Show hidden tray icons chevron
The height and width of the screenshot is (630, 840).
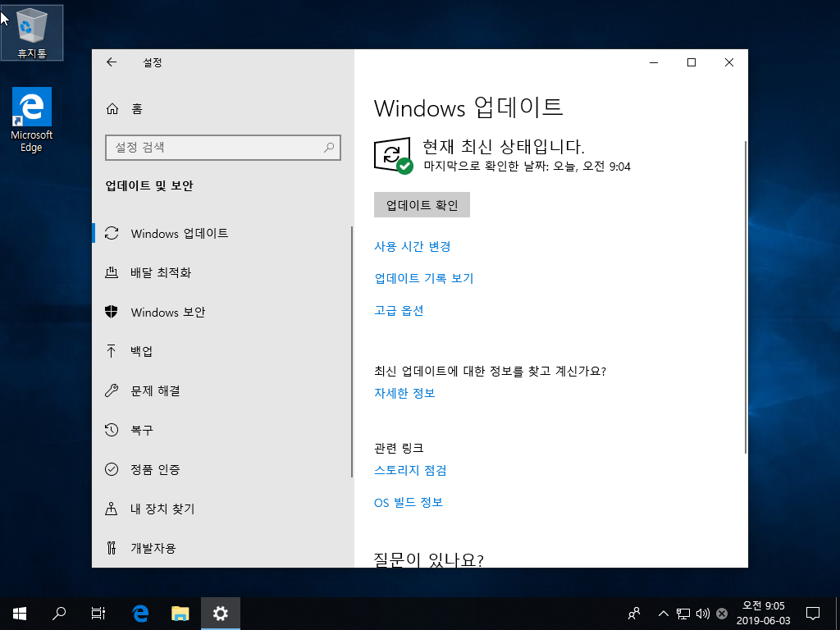coord(663,614)
